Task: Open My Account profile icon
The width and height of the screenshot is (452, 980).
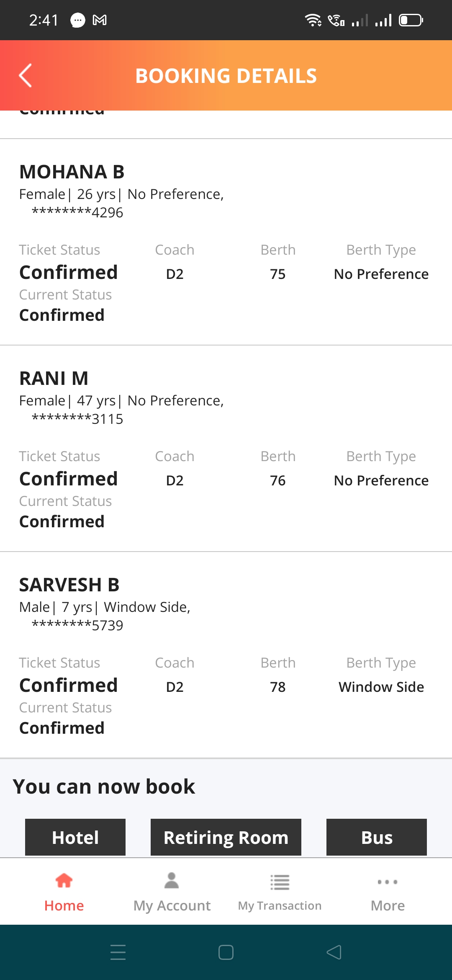Action: [172, 881]
